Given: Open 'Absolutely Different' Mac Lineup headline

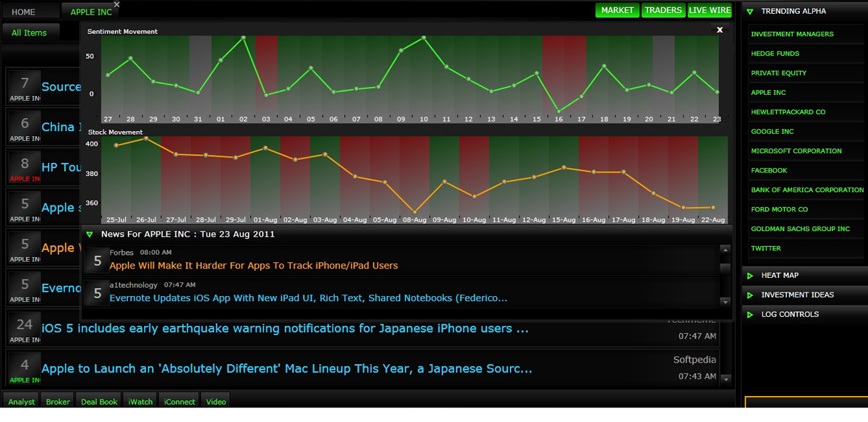Looking at the screenshot, I should (x=287, y=369).
